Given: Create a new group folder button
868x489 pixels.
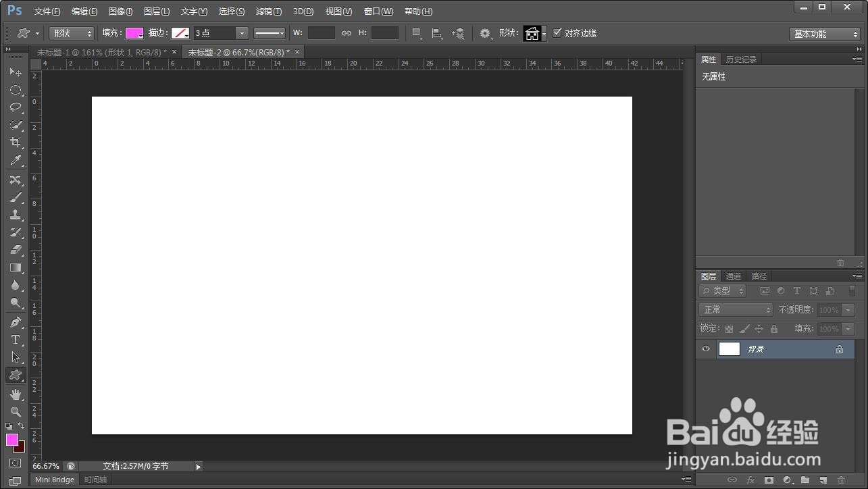Looking at the screenshot, I should (805, 480).
